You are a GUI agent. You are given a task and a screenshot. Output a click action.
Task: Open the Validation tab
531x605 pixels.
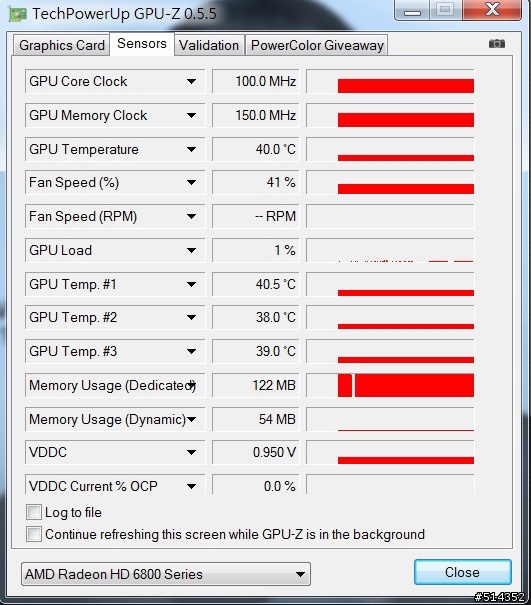(x=209, y=45)
